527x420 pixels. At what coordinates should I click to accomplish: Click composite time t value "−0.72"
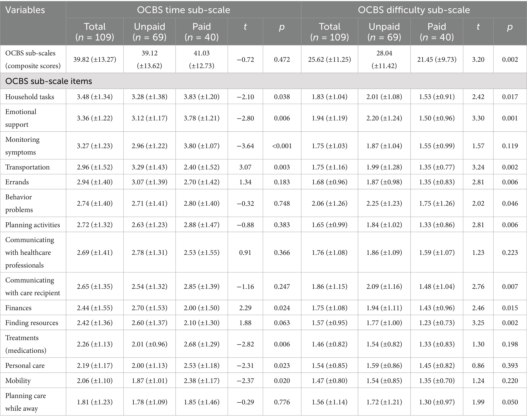(245, 59)
